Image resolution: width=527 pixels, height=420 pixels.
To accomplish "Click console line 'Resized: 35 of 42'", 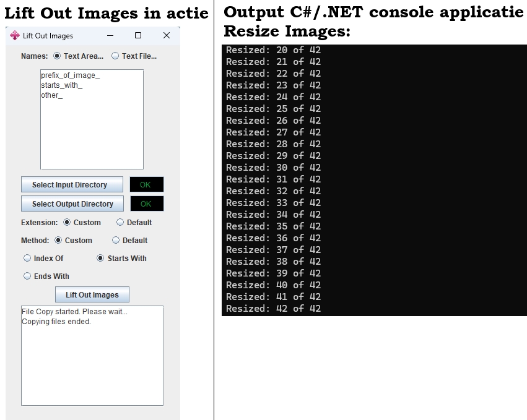I will click(x=273, y=226).
